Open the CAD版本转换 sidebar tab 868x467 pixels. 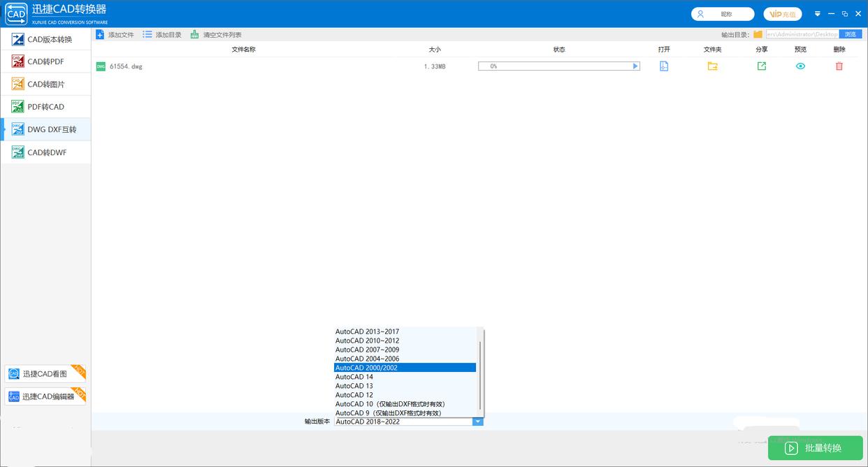point(45,39)
